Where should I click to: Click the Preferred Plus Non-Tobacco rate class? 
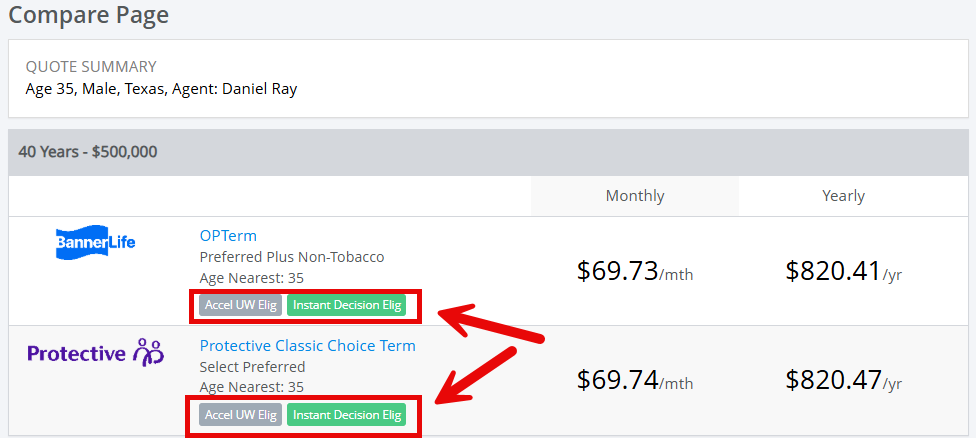[292, 257]
